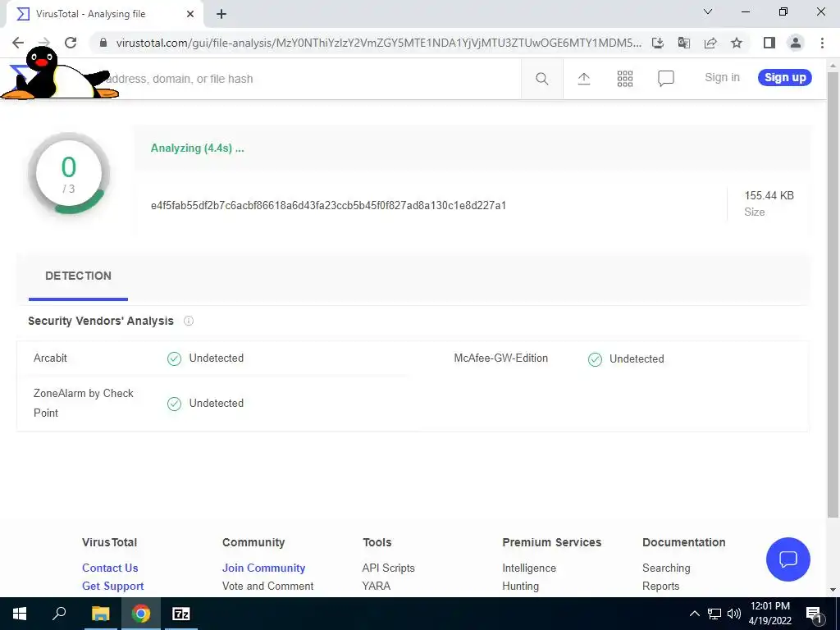Click the McAfee-GW-Edition vendor name
The image size is (840, 630).
[501, 358]
